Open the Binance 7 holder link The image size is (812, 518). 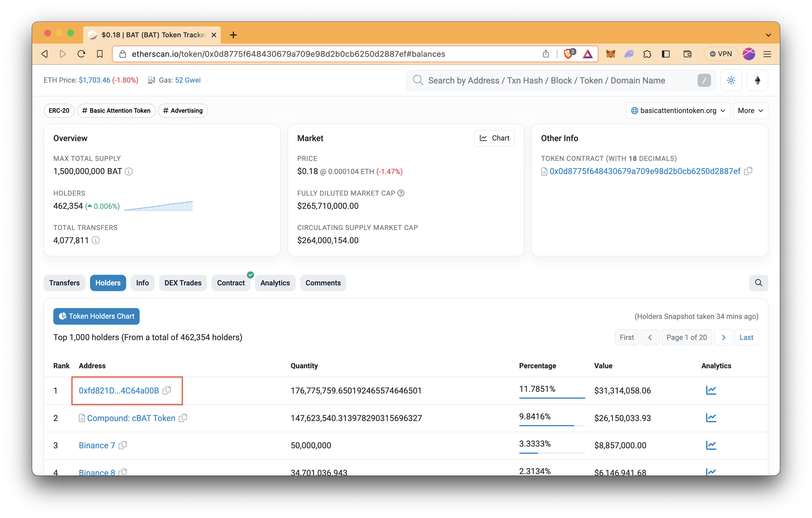97,445
